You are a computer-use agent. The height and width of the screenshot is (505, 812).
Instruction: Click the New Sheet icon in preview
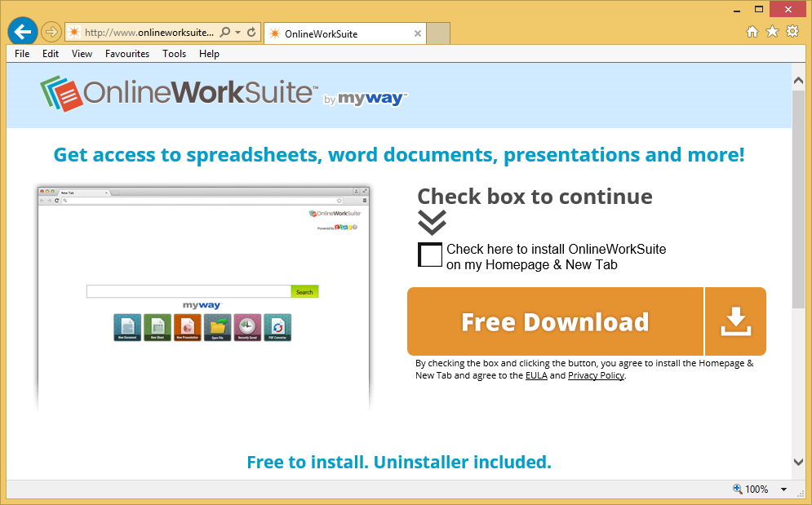click(x=158, y=327)
